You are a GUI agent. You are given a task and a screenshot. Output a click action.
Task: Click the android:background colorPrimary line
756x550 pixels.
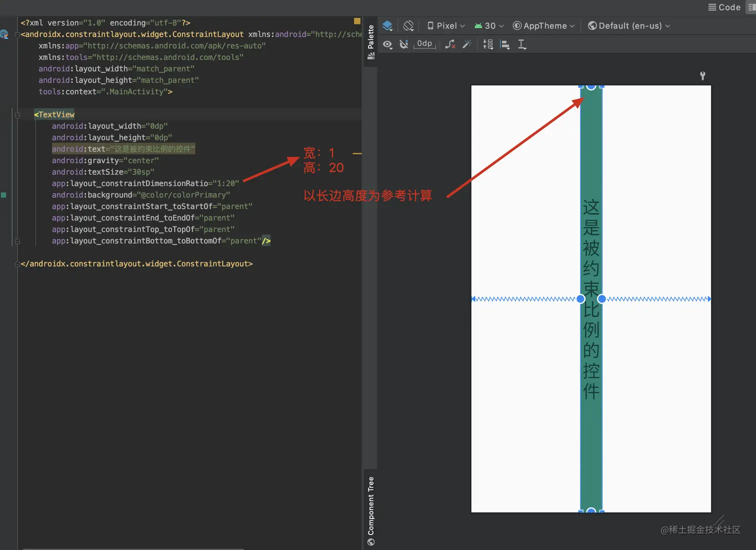coord(141,195)
